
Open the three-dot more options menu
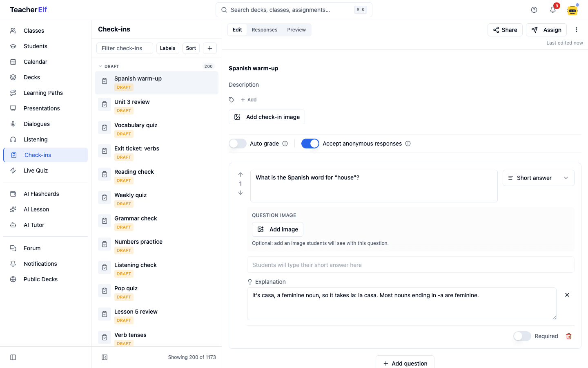coord(577,30)
